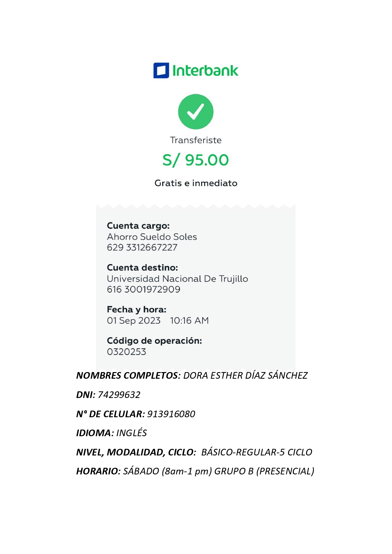Click the green Interbank wordmark
392x554 pixels.
tap(205, 70)
